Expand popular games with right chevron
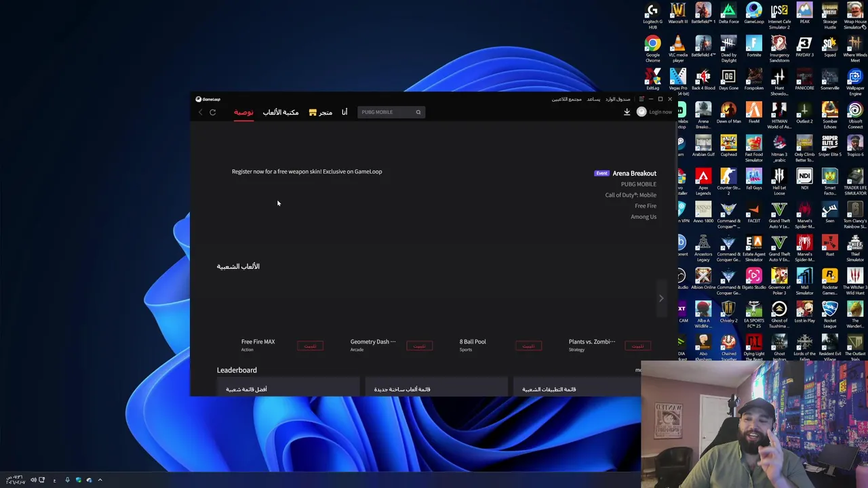868x488 pixels. (x=661, y=298)
